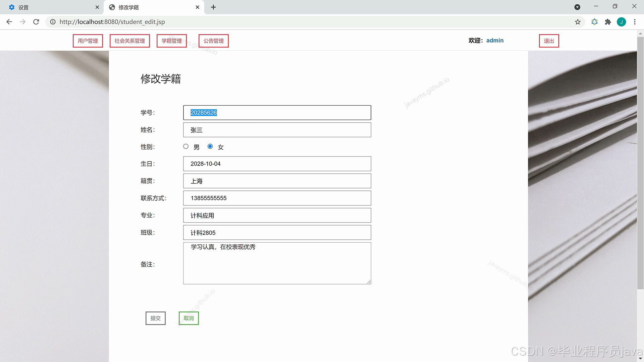644x362 pixels.
Task: Click the site info icon in address bar
Action: click(53, 22)
